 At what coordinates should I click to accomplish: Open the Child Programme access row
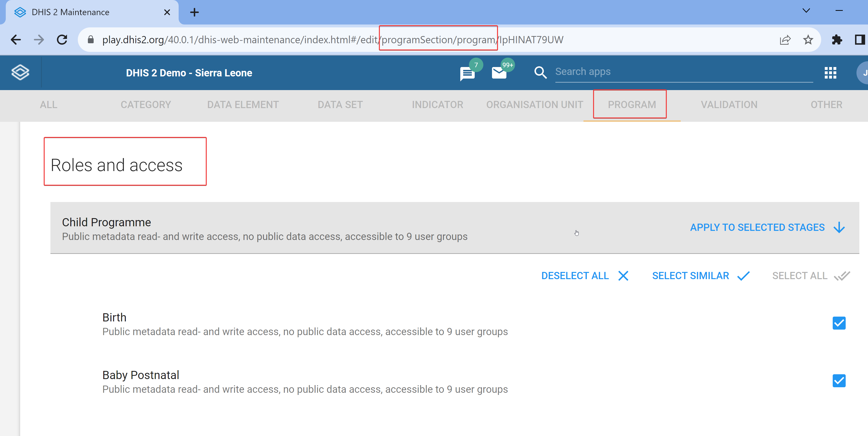click(x=455, y=228)
